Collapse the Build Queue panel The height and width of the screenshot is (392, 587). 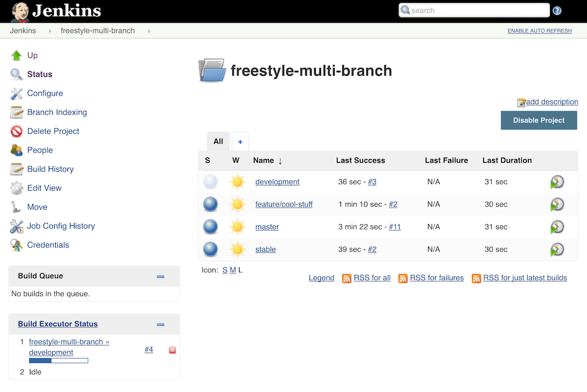[x=161, y=276]
